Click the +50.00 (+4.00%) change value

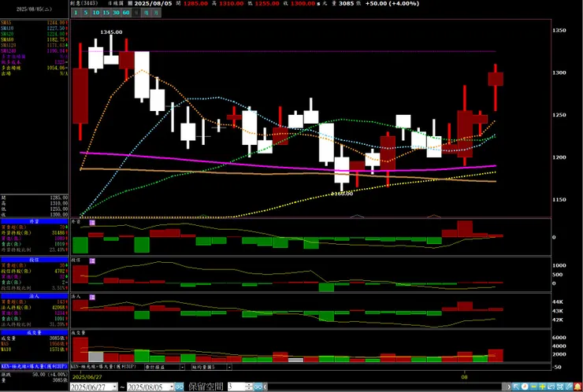coord(392,3)
